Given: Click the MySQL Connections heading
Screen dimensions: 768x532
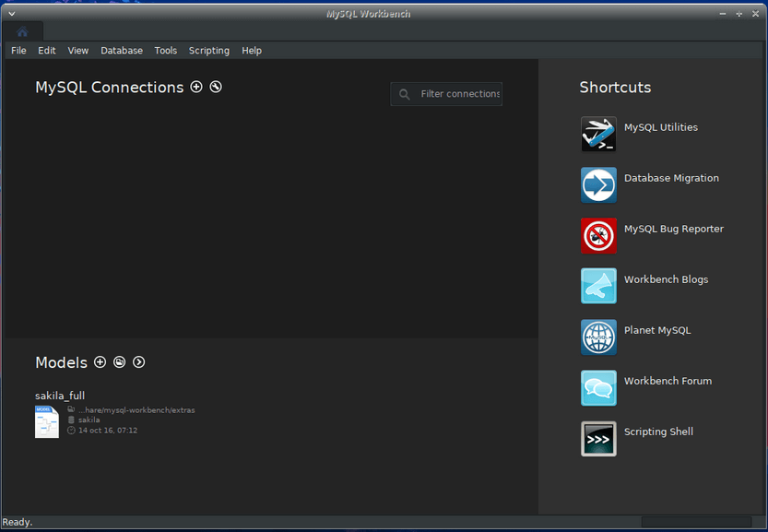Looking at the screenshot, I should pos(109,88).
